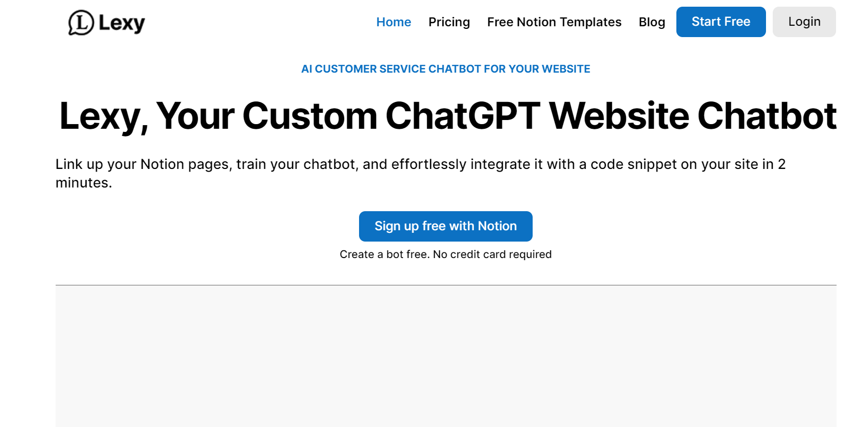
Task: Visit the Blog section
Action: (x=652, y=22)
